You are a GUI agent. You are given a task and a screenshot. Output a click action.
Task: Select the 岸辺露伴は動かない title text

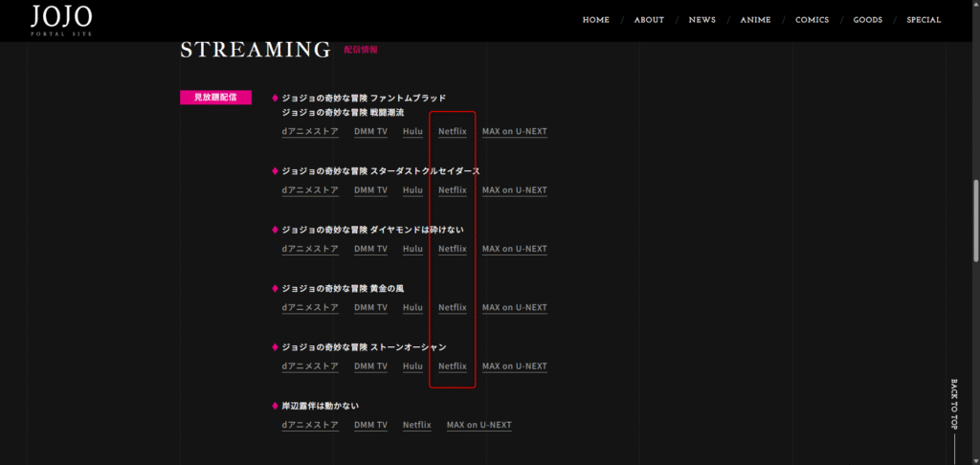coord(320,407)
